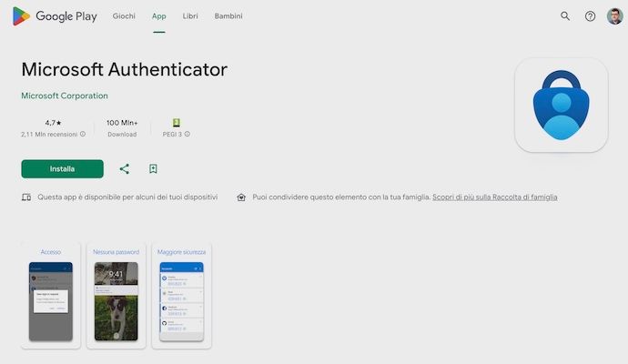The height and width of the screenshot is (364, 628).
Task: Click the 100 Mln+ download count
Action: coord(122,123)
